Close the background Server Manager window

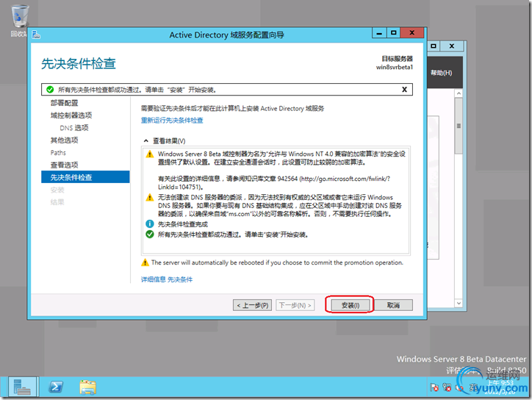(452, 46)
